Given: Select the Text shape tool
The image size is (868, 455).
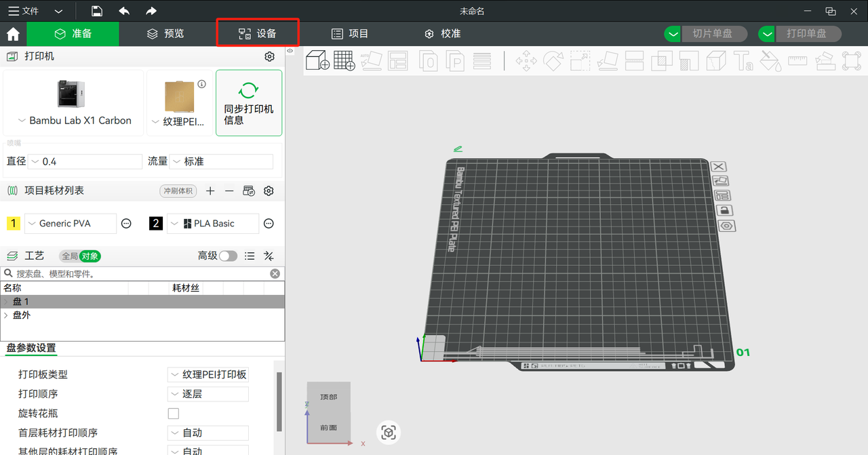Looking at the screenshot, I should point(743,61).
